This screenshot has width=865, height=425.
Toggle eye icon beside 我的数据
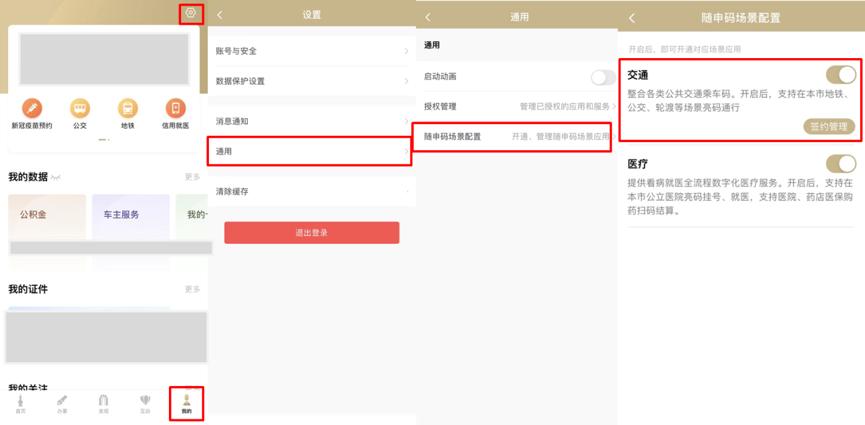coord(55,178)
